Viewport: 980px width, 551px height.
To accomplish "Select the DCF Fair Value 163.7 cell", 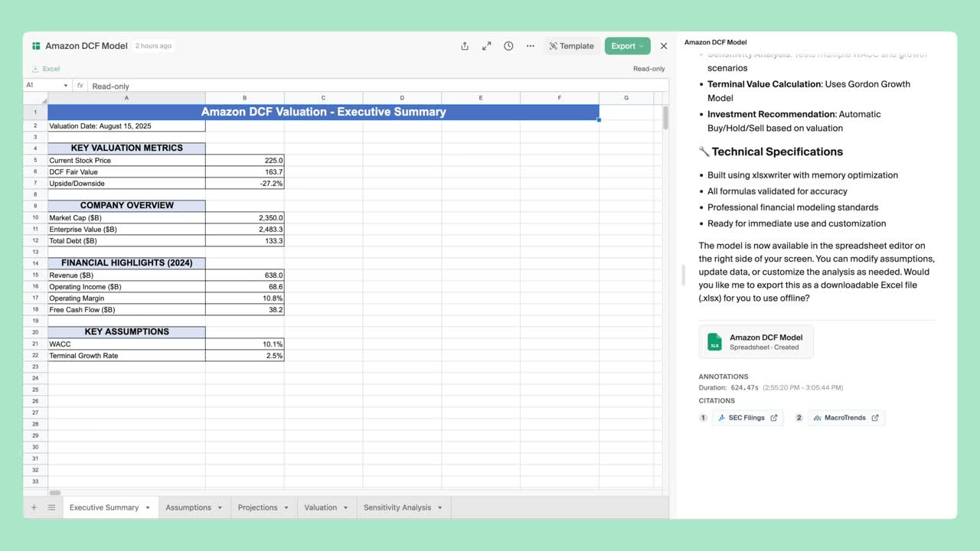I will coord(244,172).
